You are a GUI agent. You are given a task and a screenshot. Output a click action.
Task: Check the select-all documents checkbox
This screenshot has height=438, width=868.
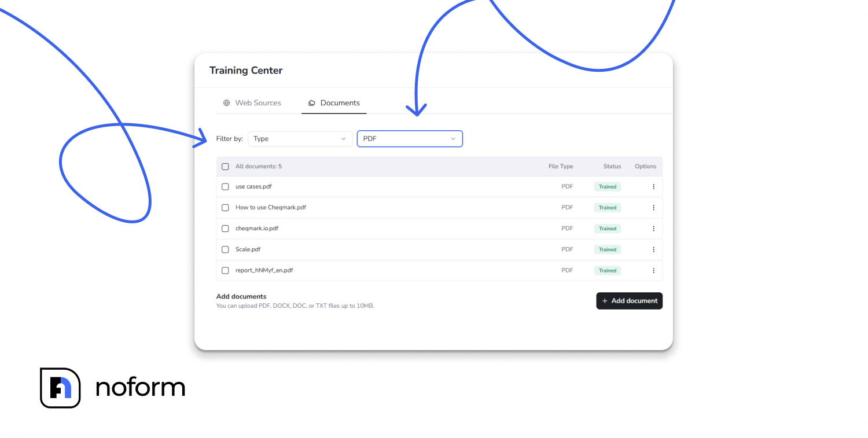(225, 166)
